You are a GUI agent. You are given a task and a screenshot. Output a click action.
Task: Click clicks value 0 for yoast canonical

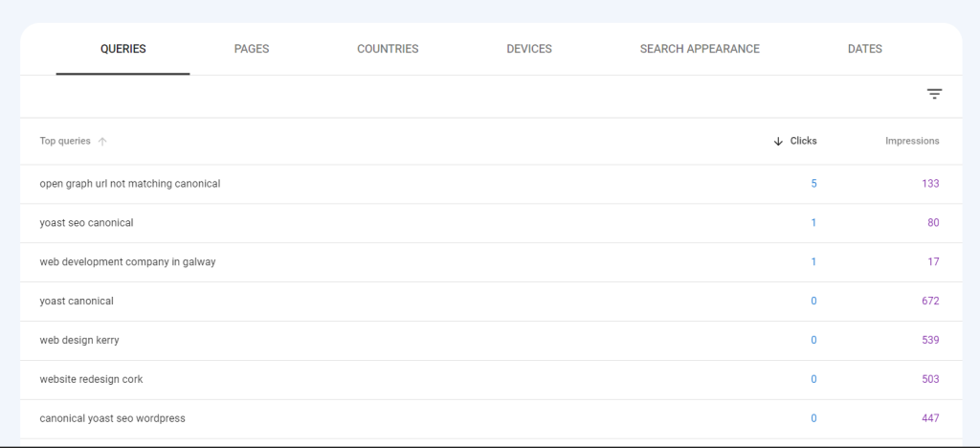pyautogui.click(x=813, y=302)
